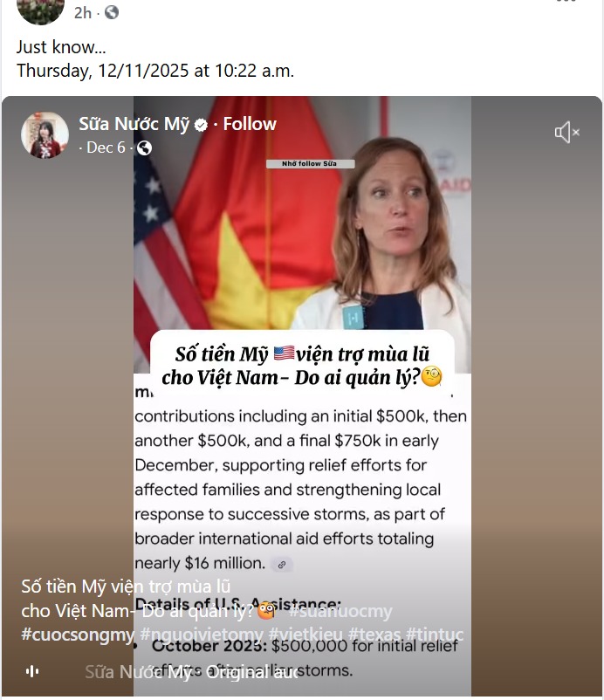
Task: Open the Sữa Nước Mỹ profile avatar
Action: click(45, 134)
